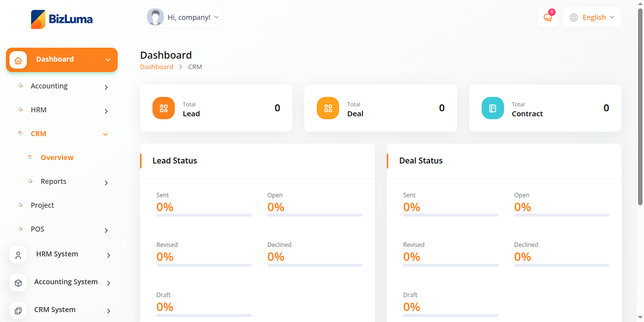Click the Total Lead card icon

pyautogui.click(x=163, y=108)
